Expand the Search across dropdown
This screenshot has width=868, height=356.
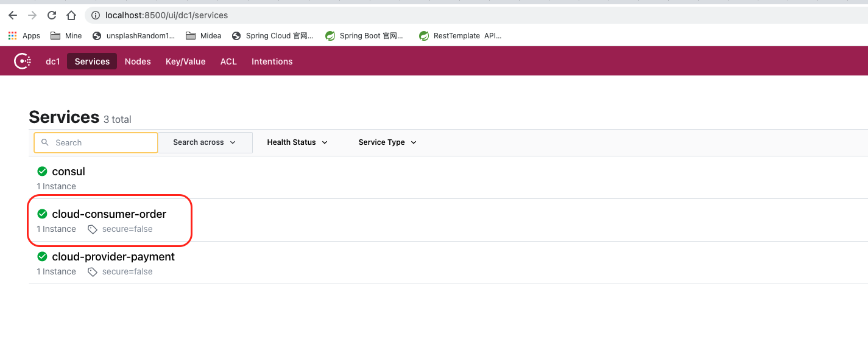click(205, 142)
